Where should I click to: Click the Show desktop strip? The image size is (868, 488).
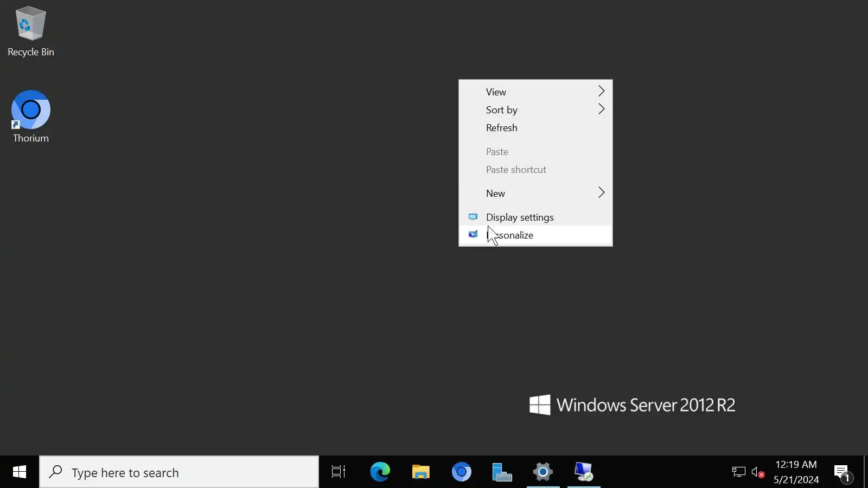[x=866, y=472]
